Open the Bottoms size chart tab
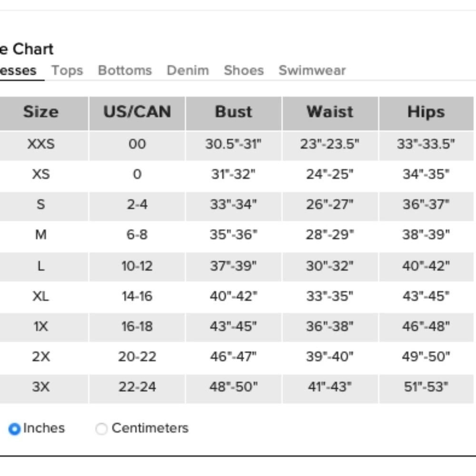Image resolution: width=476 pixels, height=476 pixels. [x=125, y=70]
